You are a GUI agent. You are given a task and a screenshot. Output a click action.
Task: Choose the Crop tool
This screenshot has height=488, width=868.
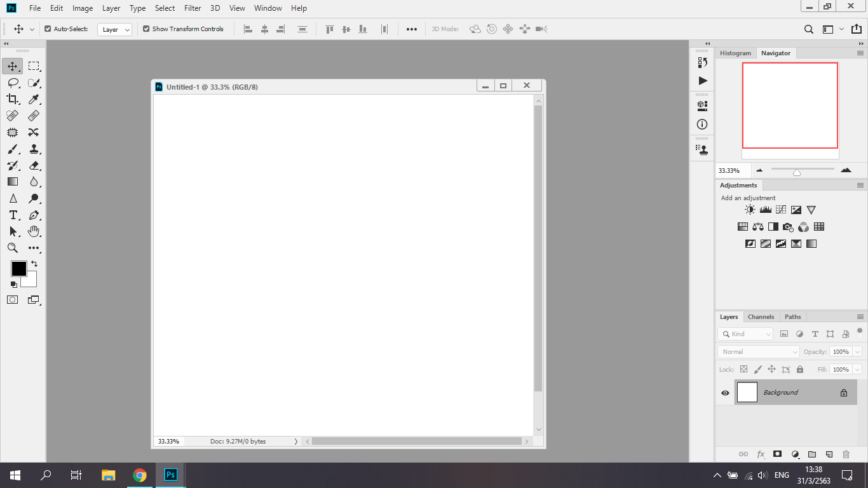tap(13, 99)
